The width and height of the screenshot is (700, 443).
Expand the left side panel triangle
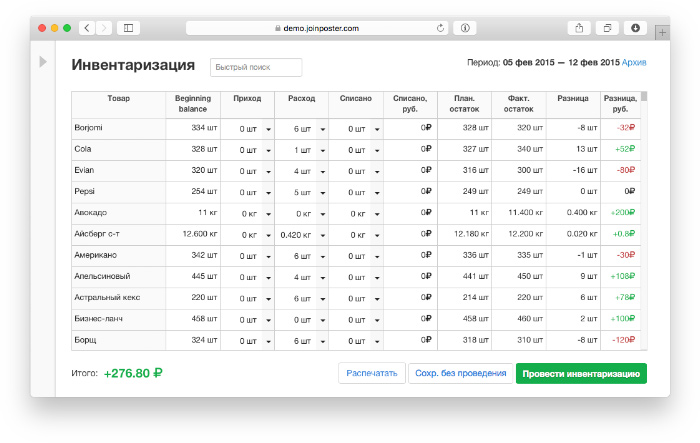(x=42, y=62)
